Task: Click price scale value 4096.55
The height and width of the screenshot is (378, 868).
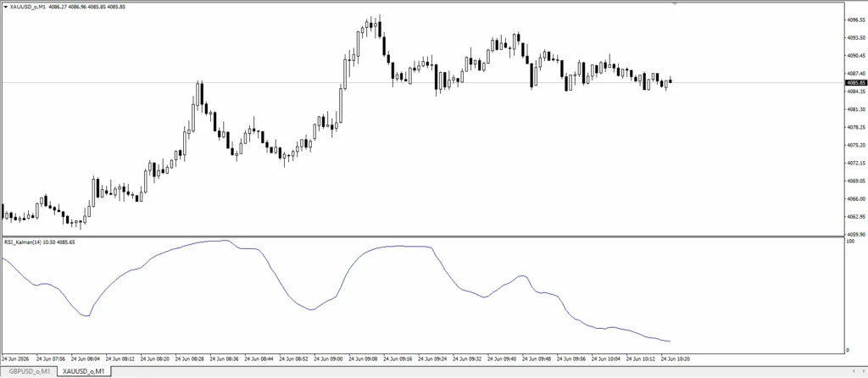Action: (856, 20)
